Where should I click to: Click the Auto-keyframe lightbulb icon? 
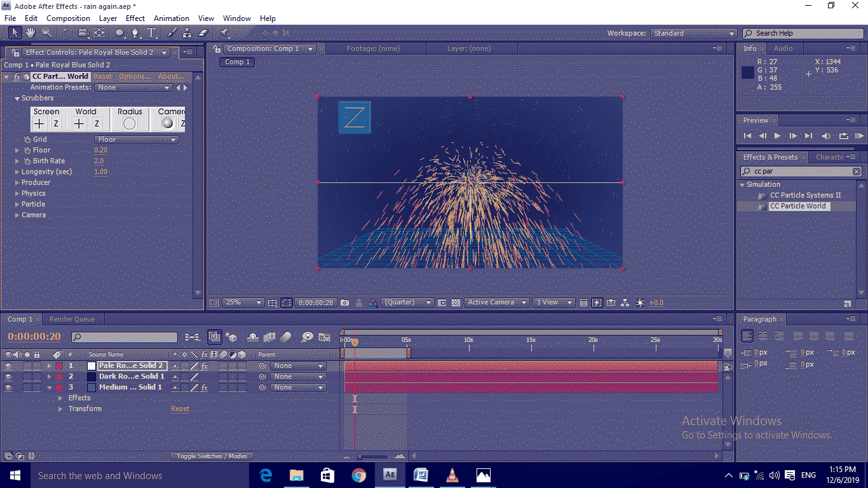click(308, 337)
